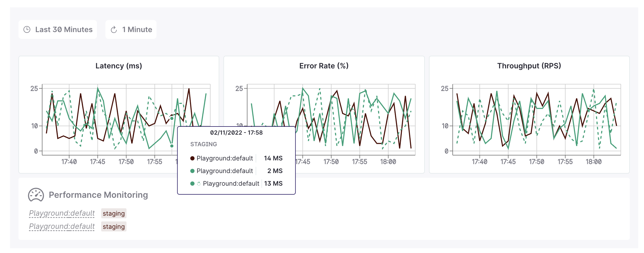Click the 18:00 tick label on Throughput chart
The width and height of the screenshot is (644, 253).
click(x=594, y=162)
